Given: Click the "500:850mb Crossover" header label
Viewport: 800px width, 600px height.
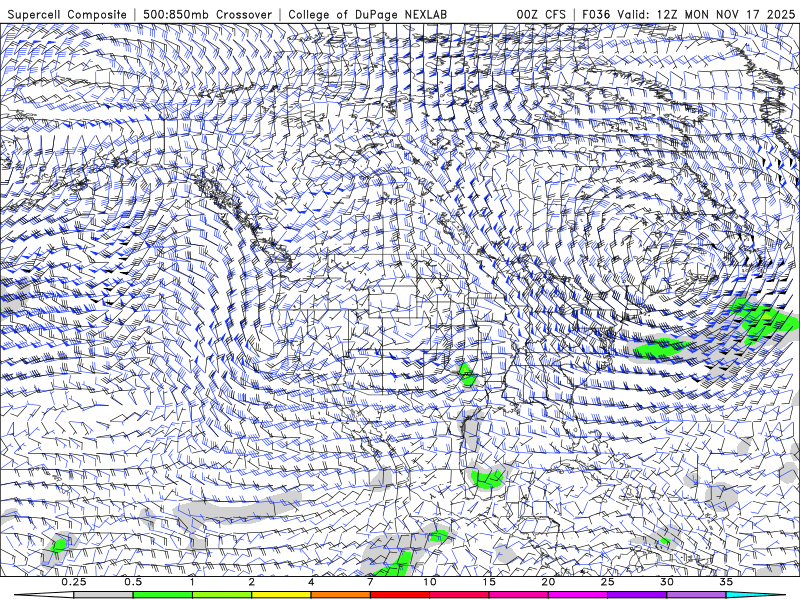Looking at the screenshot, I should click(x=207, y=14).
